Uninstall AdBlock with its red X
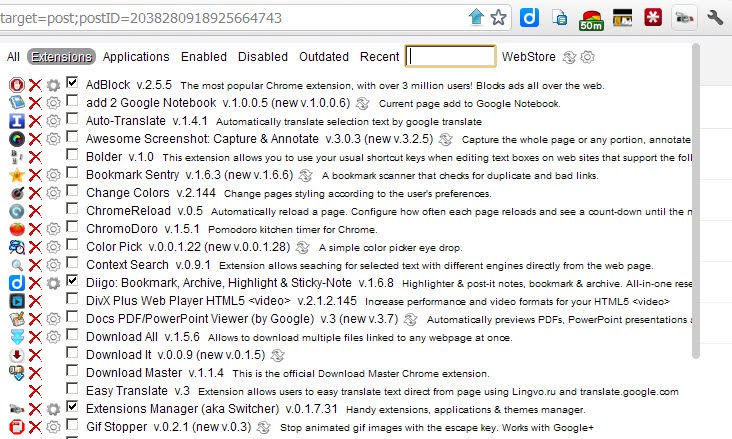Image resolution: width=732 pixels, height=439 pixels. (x=35, y=85)
